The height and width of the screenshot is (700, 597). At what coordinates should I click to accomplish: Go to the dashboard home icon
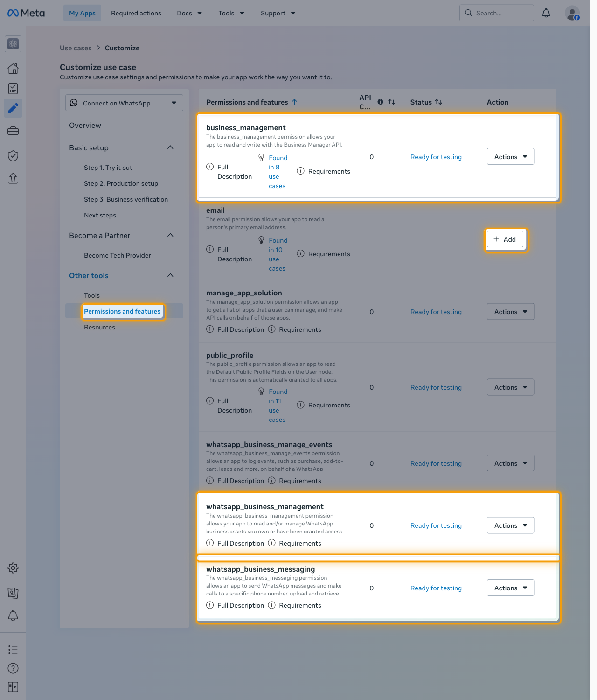(x=13, y=69)
